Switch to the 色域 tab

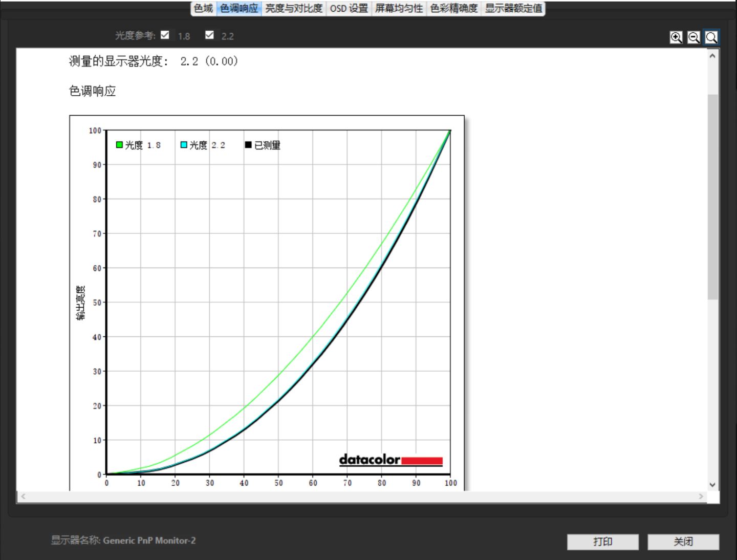point(203,8)
